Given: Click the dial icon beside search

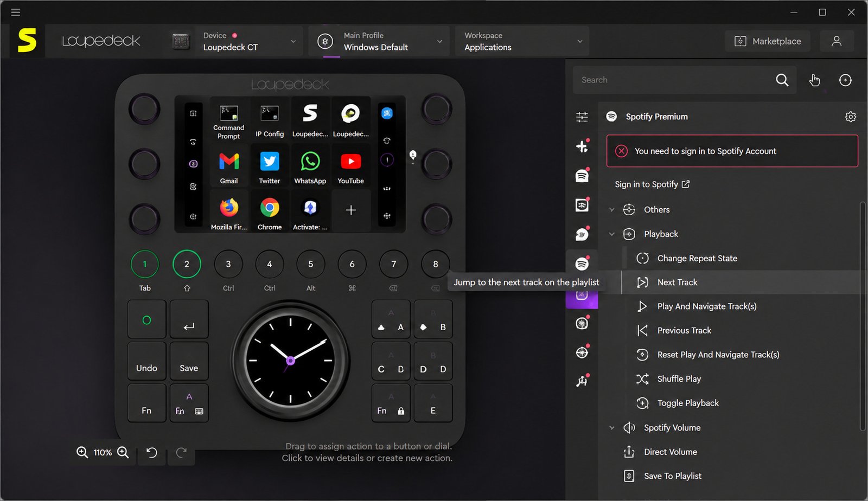Looking at the screenshot, I should (845, 80).
